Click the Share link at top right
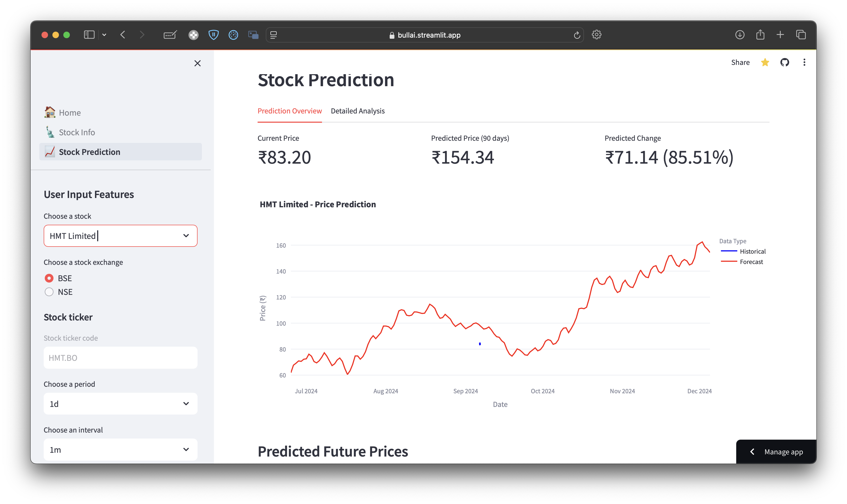 [x=740, y=62]
